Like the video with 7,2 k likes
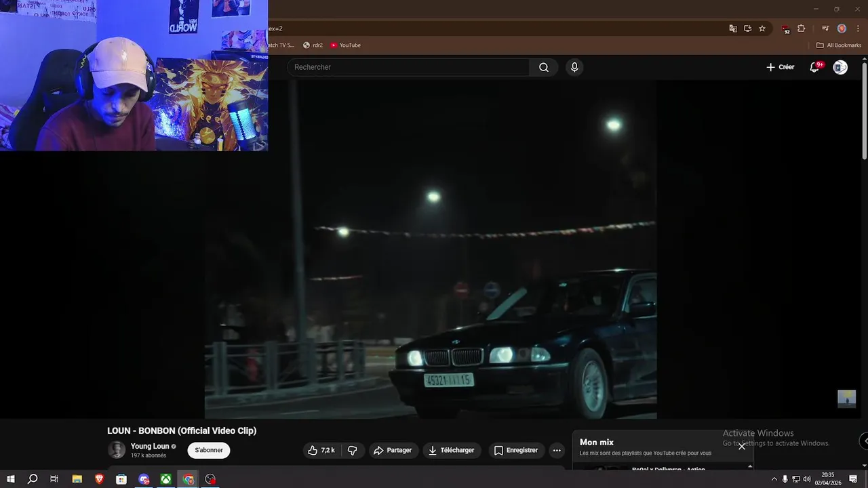The image size is (868, 488). (x=321, y=450)
